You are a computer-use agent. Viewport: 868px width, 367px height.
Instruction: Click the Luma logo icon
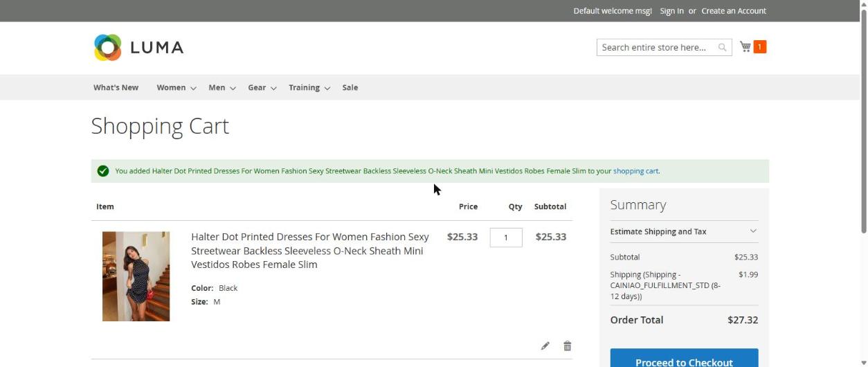pos(107,47)
